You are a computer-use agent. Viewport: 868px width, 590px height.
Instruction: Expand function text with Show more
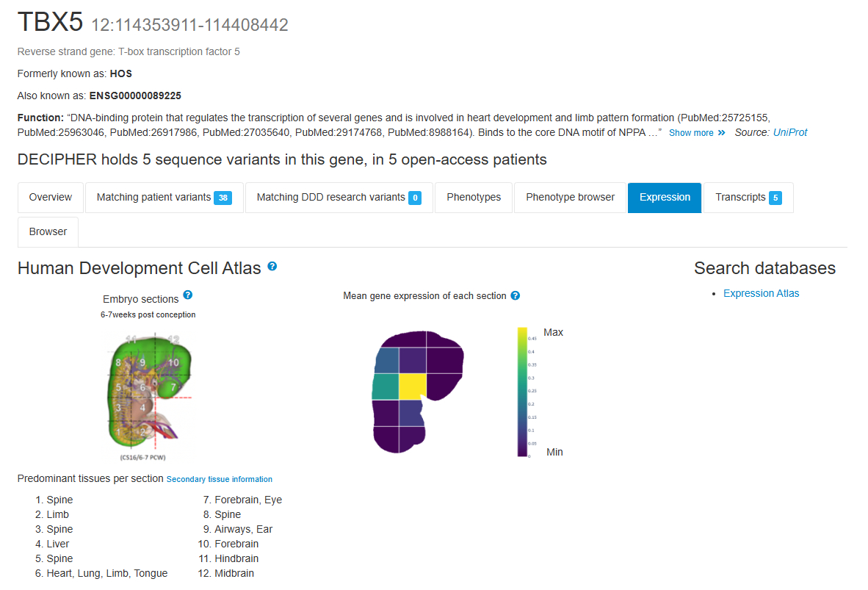pyautogui.click(x=691, y=133)
